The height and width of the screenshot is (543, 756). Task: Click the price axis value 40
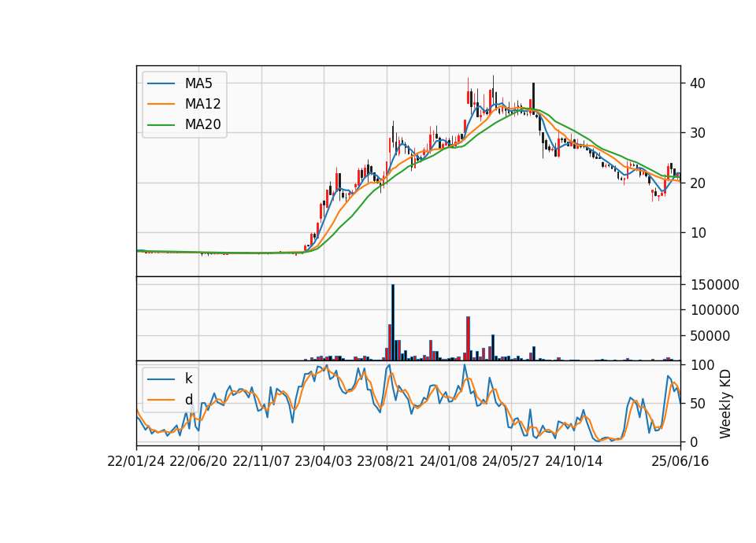[698, 83]
